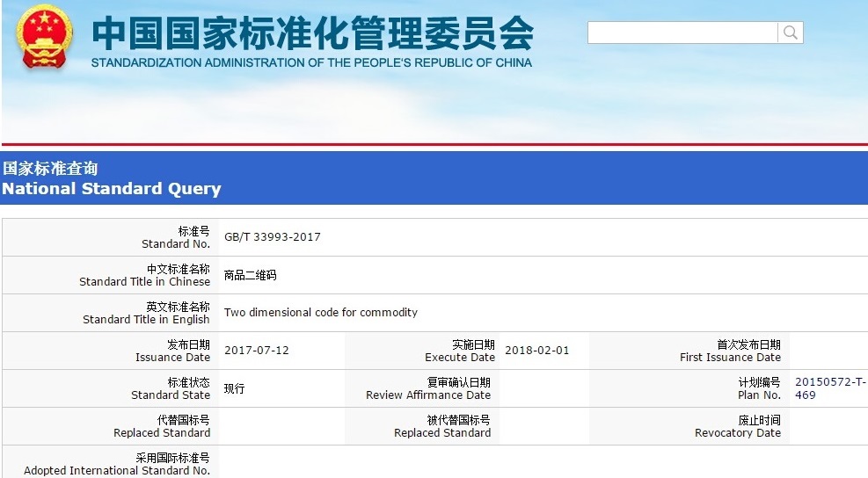This screenshot has width=868, height=478.
Task: Click the 'National Standard Query' heading
Action: click(x=112, y=189)
